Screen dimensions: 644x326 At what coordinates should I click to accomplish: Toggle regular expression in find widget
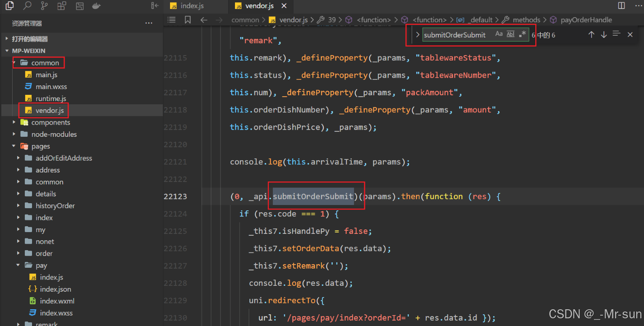point(522,34)
